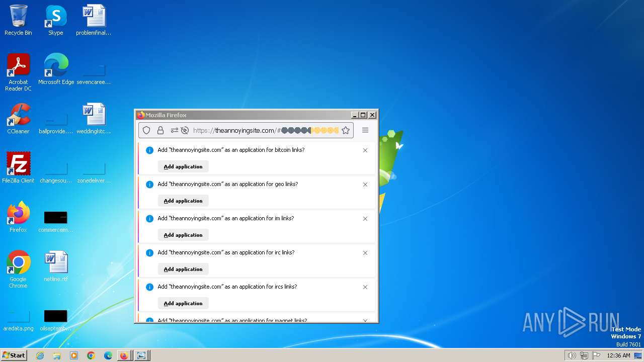Viewport: 644px width, 362px height.
Task: Launch Microsoft Edge from the taskbar
Action: (x=108, y=355)
